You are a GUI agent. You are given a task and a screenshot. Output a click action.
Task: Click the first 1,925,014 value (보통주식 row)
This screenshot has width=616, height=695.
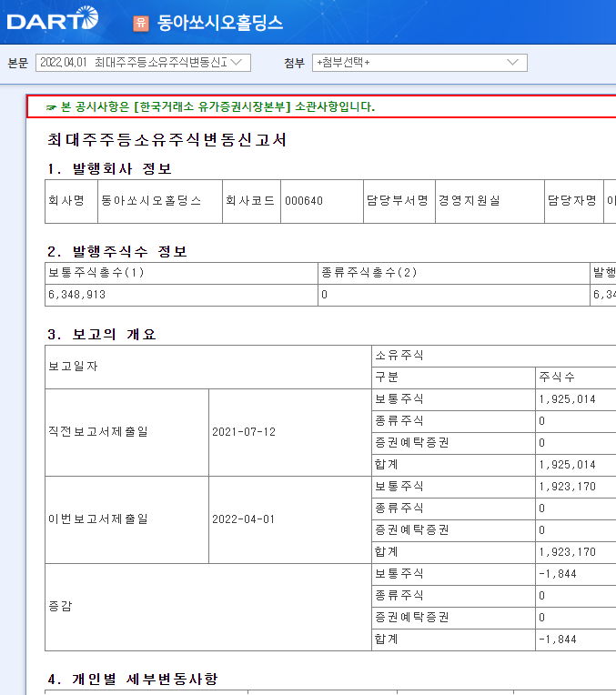(x=567, y=399)
